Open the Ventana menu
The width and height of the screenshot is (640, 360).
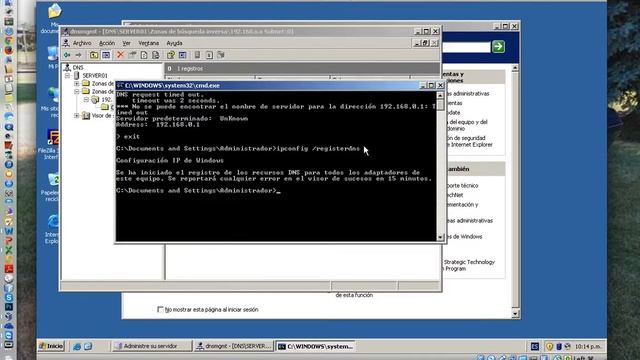point(149,43)
